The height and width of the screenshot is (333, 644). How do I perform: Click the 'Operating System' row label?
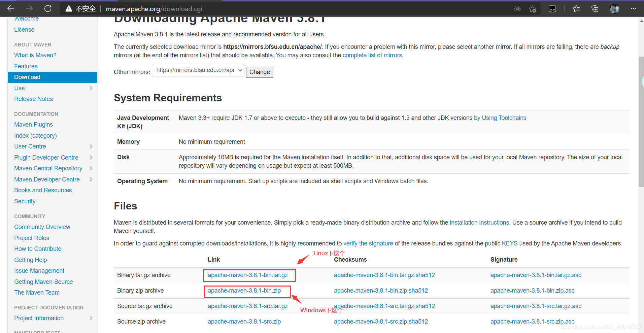tap(142, 181)
